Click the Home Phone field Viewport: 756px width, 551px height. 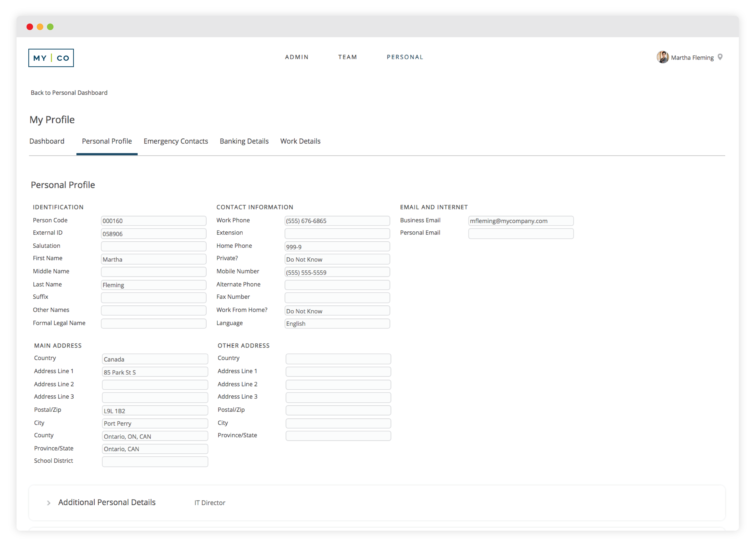[x=337, y=247]
